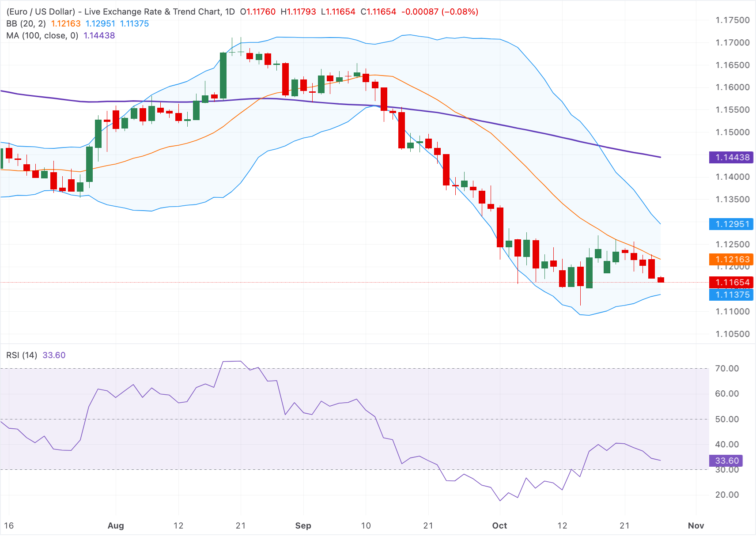This screenshot has width=756, height=540.
Task: Click the change value -0.00087 (−0.08%)
Action: click(x=440, y=12)
